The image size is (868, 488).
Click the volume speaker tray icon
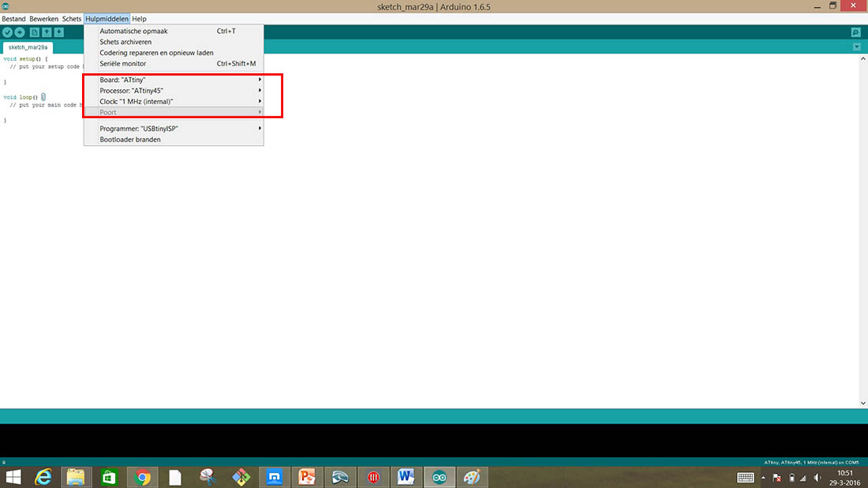click(x=817, y=478)
